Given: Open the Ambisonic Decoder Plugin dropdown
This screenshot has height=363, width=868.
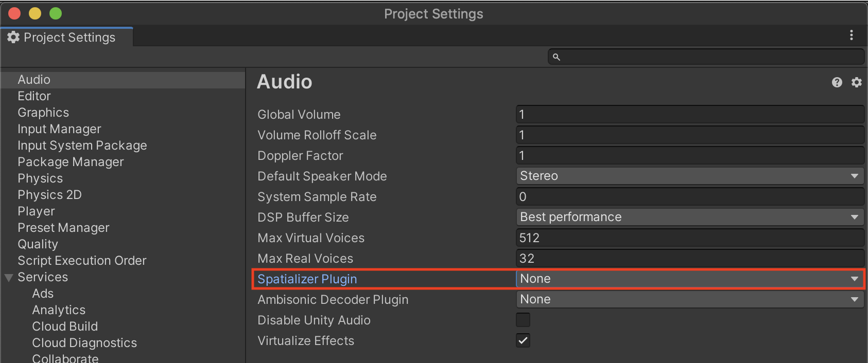Looking at the screenshot, I should (690, 299).
